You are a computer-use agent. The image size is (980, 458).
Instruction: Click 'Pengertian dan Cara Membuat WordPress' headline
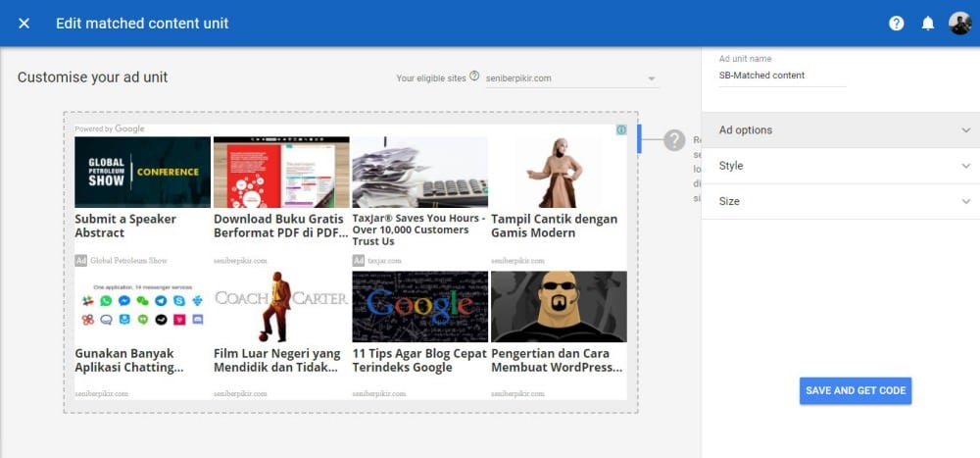click(x=557, y=360)
